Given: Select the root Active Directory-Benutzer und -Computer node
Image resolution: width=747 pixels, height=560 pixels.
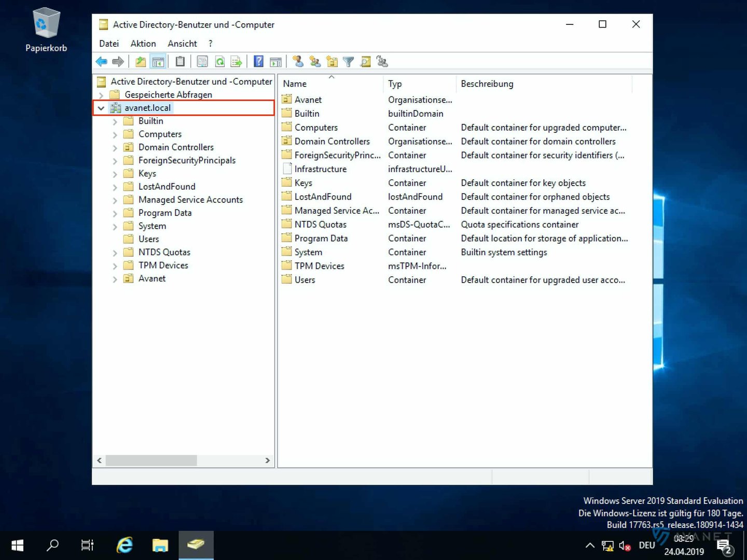Looking at the screenshot, I should pyautogui.click(x=191, y=81).
